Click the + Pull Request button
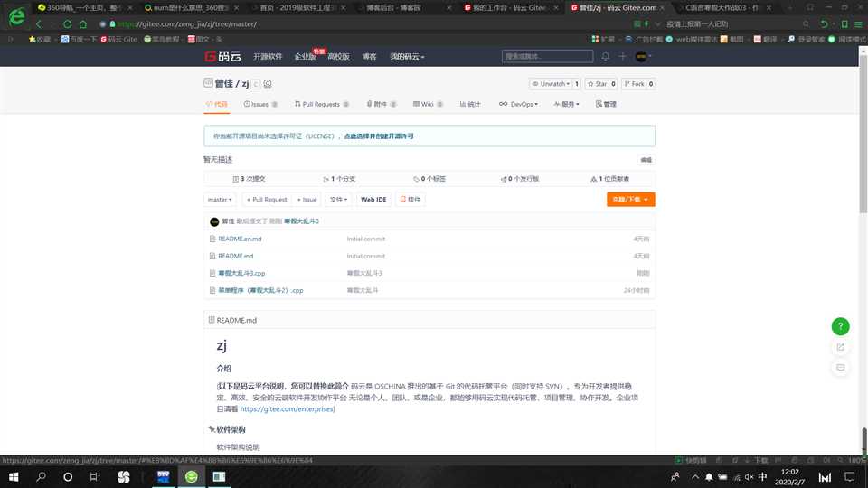Viewport: 868px width, 488px height. pyautogui.click(x=267, y=200)
